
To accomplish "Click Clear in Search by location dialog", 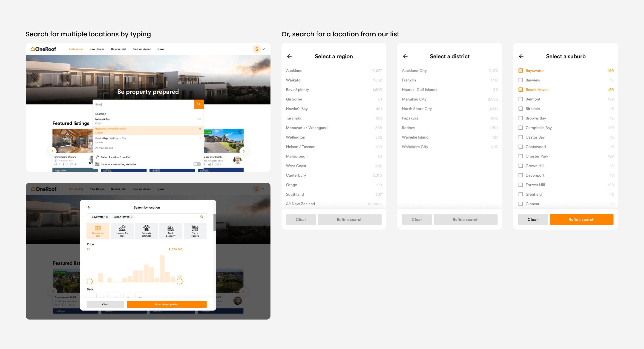I will coord(105,305).
